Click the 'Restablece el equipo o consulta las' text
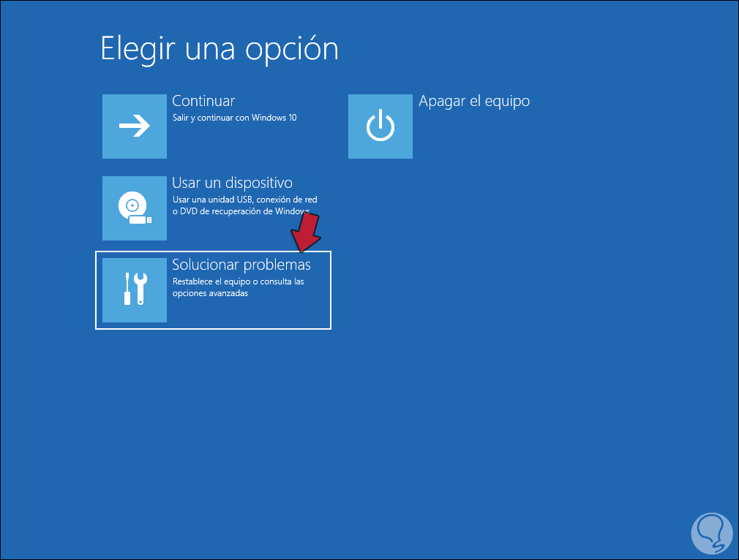Screen dimensions: 739x560 tap(238, 281)
